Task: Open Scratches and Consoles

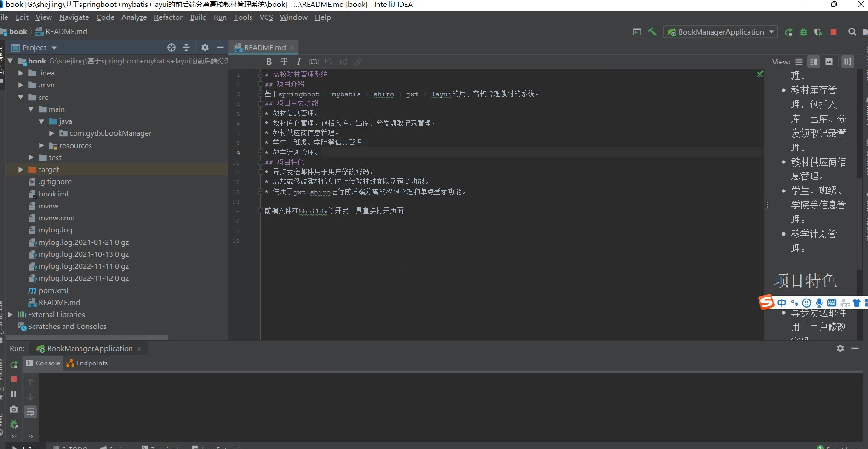Action: click(x=62, y=327)
